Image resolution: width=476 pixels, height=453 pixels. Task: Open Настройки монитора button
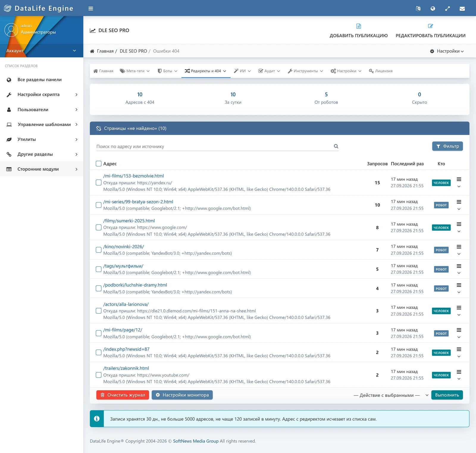[182, 395]
